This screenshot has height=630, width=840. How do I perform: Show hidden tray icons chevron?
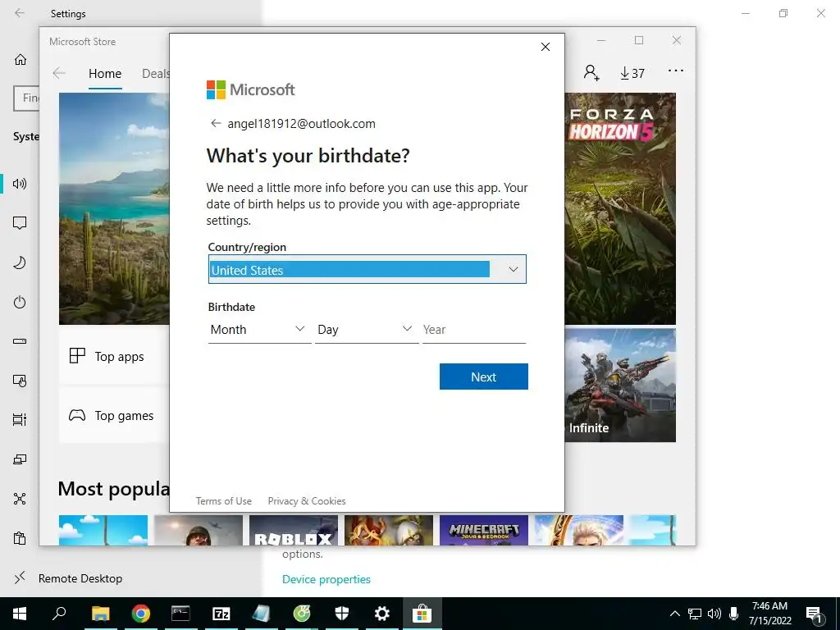[675, 614]
